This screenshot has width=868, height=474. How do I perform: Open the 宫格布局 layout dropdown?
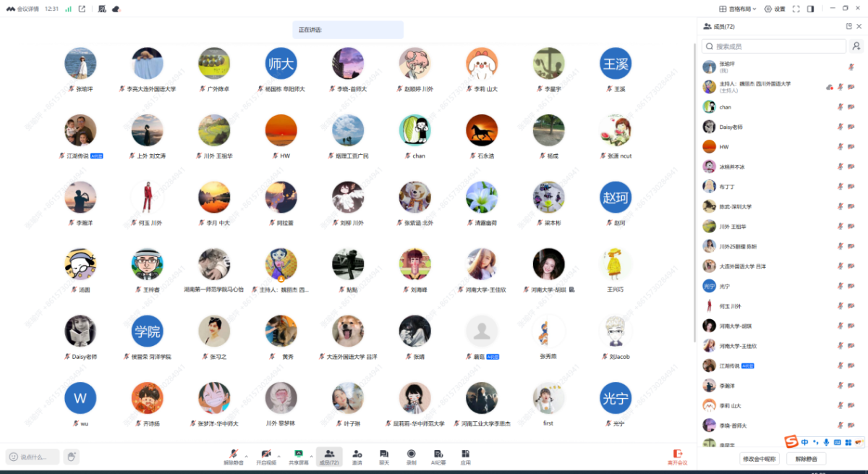tap(737, 9)
